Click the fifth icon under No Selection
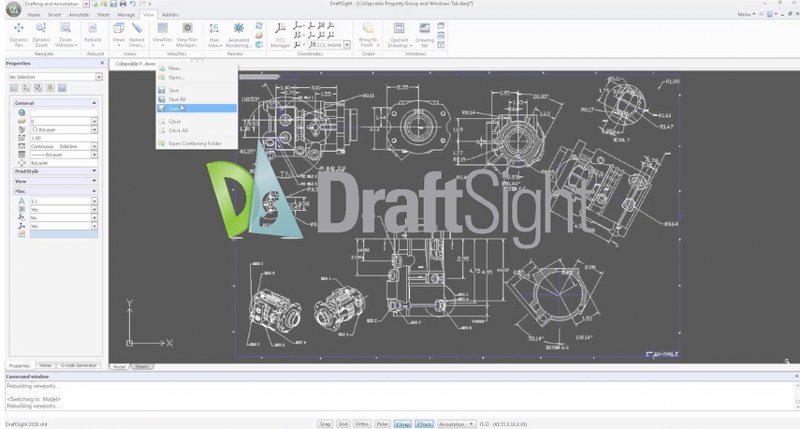Screen dimensions: 800x429 [x=62, y=88]
